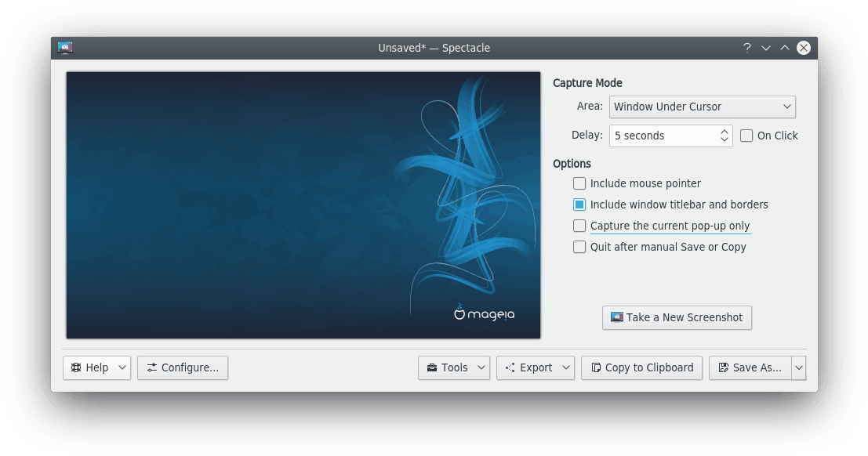Enable the On Click checkbox
The width and height of the screenshot is (868, 456).
(x=746, y=136)
